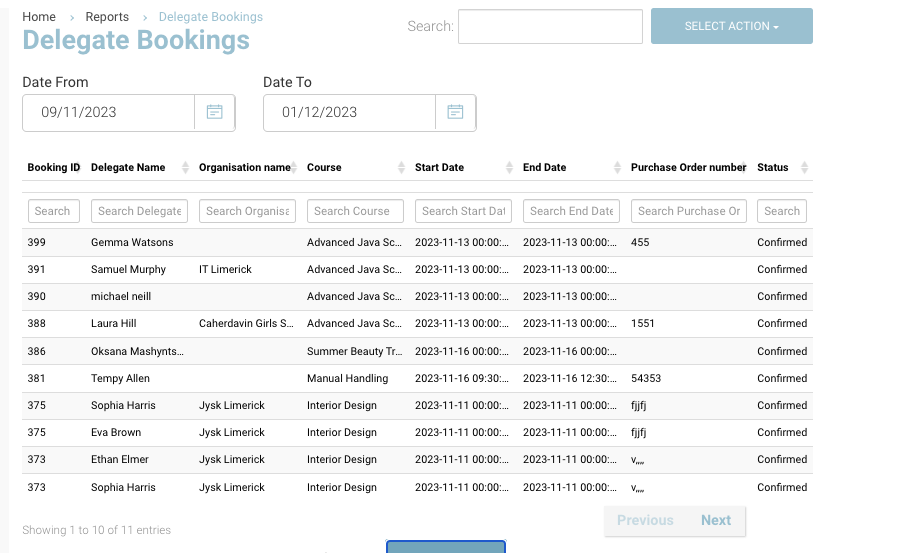Go to the Next results page
This screenshot has width=906, height=553.
(x=715, y=520)
